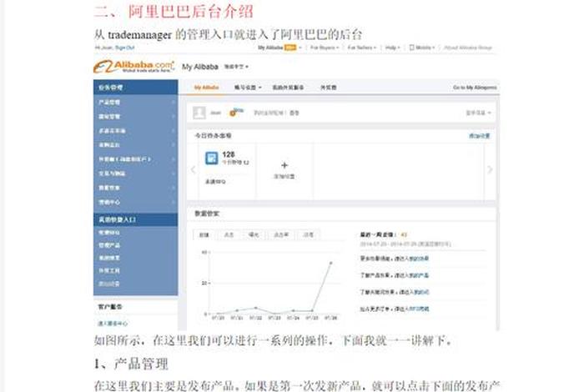Open the For Buyers dropdown
This screenshot has height=392, width=584.
(325, 48)
